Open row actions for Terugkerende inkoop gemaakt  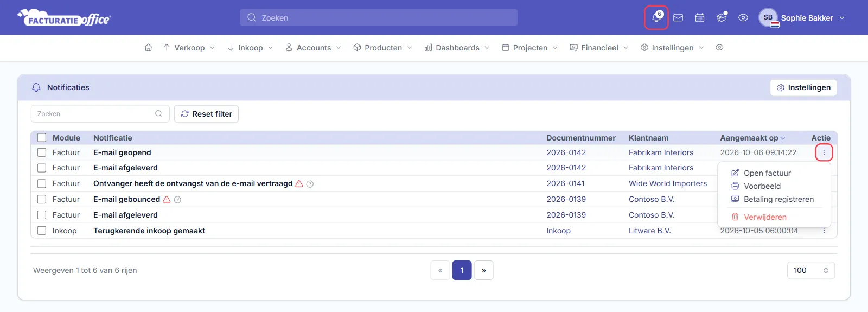click(x=824, y=231)
